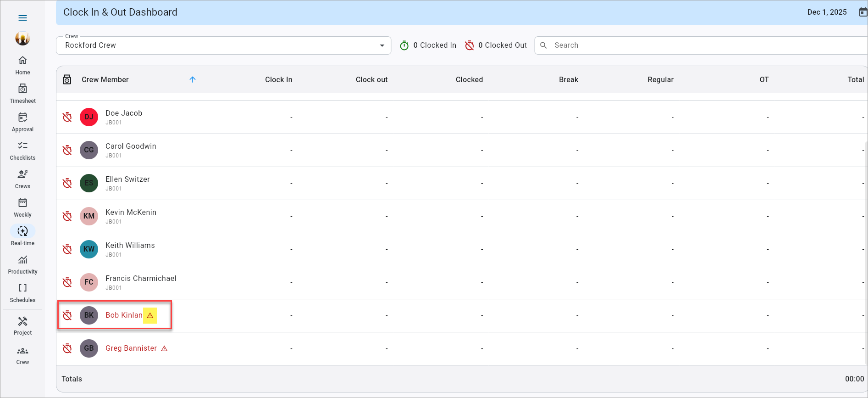868x398 pixels.
Task: Click the Regular column header
Action: tap(660, 79)
